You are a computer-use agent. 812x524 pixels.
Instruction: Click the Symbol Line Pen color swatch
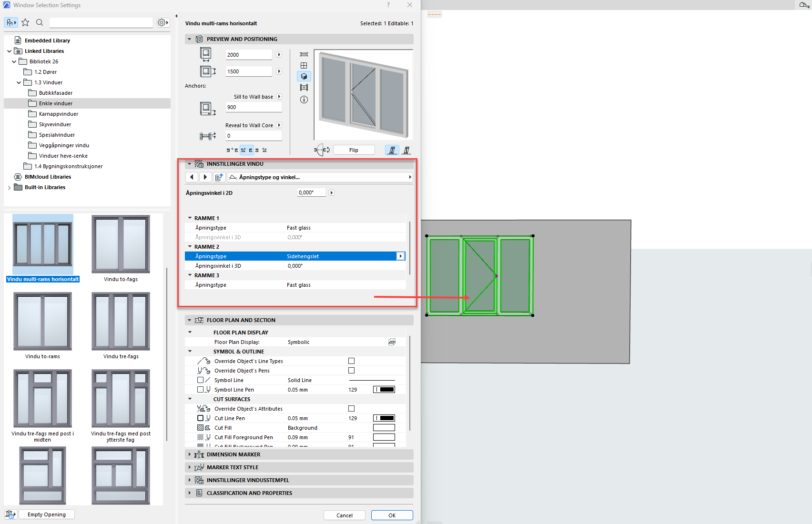[x=384, y=390]
